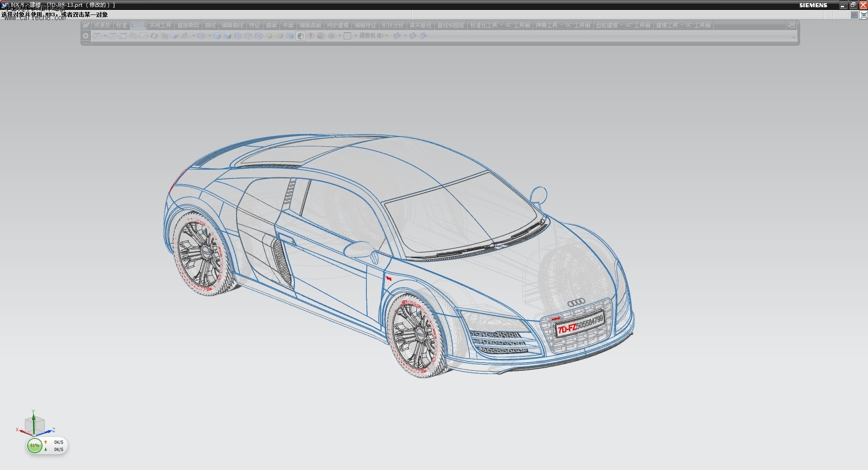The height and width of the screenshot is (470, 868).
Task: Click the settings gear icon in toolbar
Action: [85, 36]
